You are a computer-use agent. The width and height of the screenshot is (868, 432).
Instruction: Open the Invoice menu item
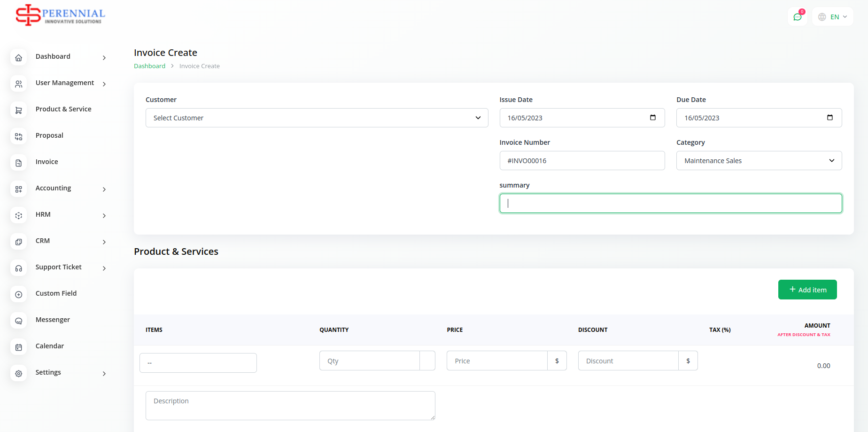(47, 162)
